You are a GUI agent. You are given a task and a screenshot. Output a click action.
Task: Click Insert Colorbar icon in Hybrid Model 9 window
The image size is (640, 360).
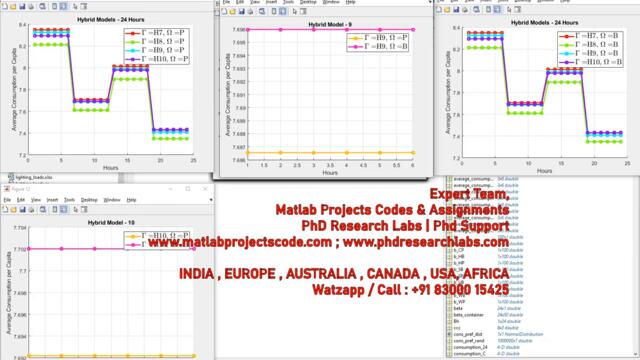coord(274,11)
